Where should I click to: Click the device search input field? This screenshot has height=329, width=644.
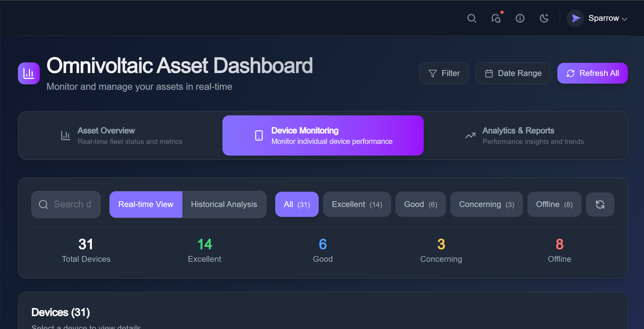click(x=72, y=204)
